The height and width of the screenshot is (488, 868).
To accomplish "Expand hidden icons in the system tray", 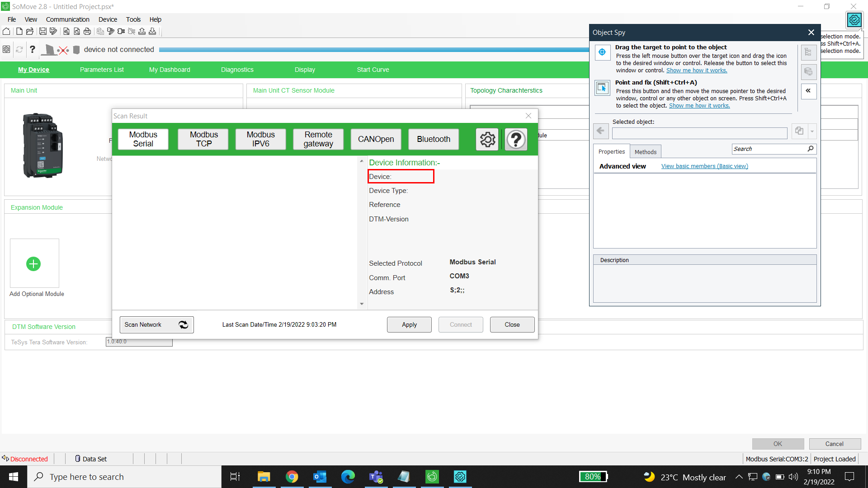I will [x=739, y=477].
